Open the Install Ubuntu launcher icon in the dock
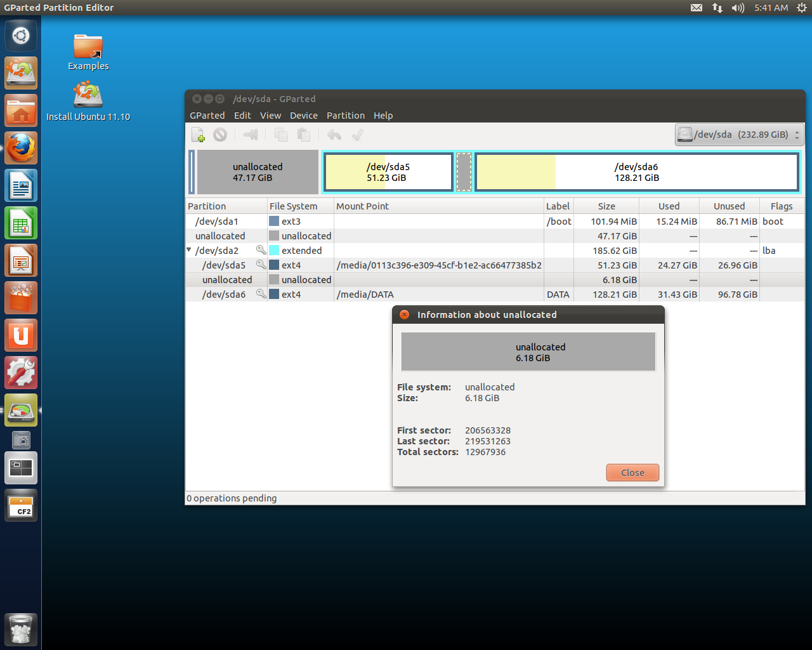Screen dimensions: 812x650 [21, 73]
